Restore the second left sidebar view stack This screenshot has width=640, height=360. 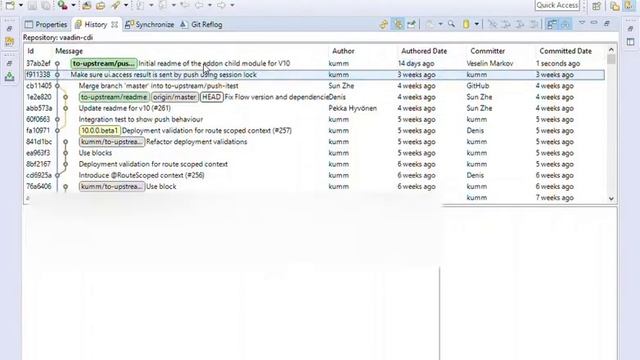coord(9,63)
